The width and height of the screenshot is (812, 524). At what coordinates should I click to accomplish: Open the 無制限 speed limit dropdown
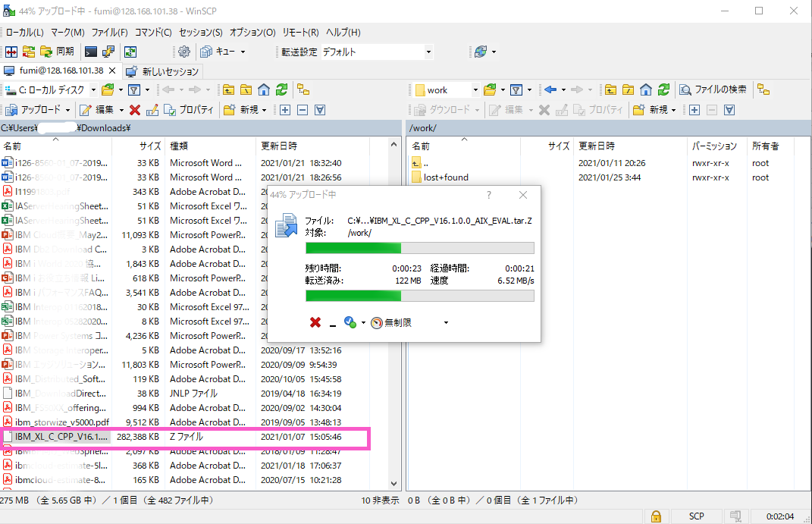tap(445, 323)
